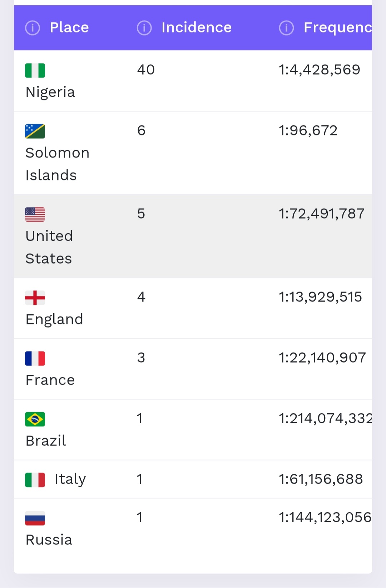Click the Russia flag icon
The image size is (386, 588).
point(35,518)
